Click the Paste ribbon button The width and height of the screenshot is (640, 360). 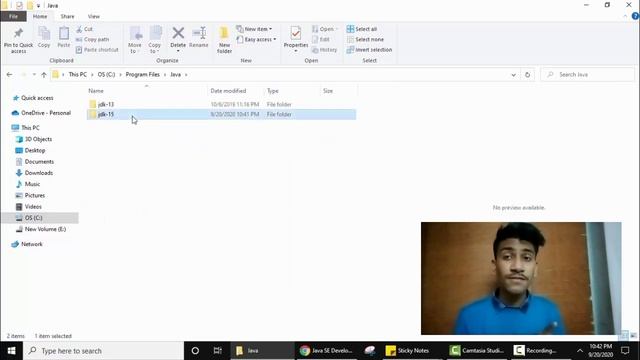64,37
